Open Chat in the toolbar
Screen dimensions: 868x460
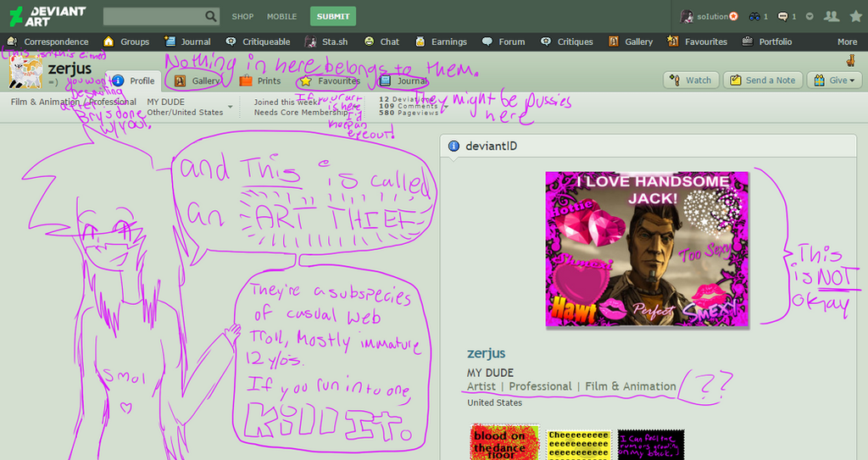pyautogui.click(x=381, y=42)
